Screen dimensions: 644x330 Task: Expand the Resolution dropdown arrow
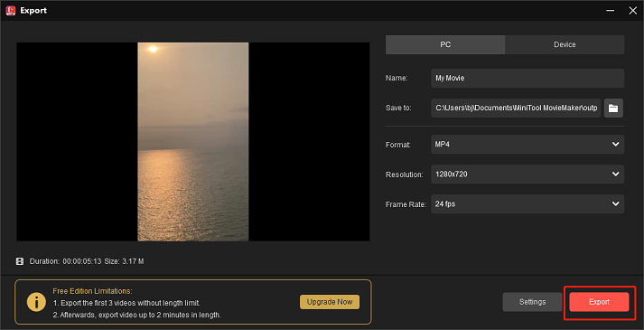tap(615, 174)
